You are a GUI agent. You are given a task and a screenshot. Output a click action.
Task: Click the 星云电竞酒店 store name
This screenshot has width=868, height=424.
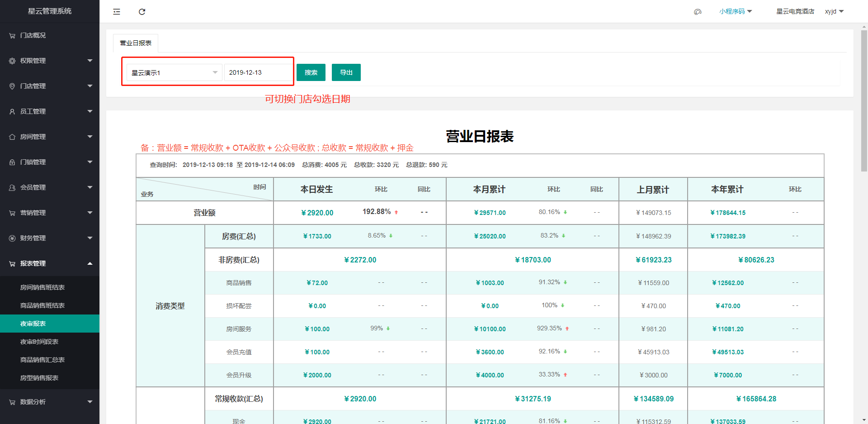click(x=795, y=12)
